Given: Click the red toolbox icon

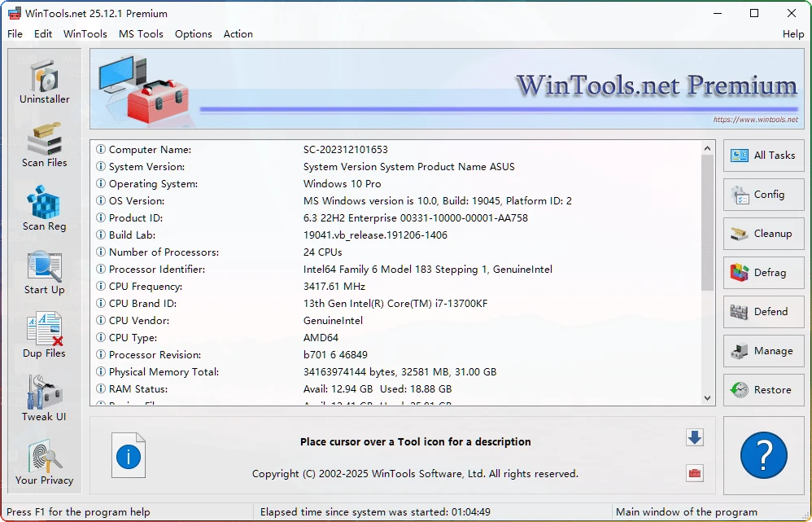Looking at the screenshot, I should tap(694, 473).
